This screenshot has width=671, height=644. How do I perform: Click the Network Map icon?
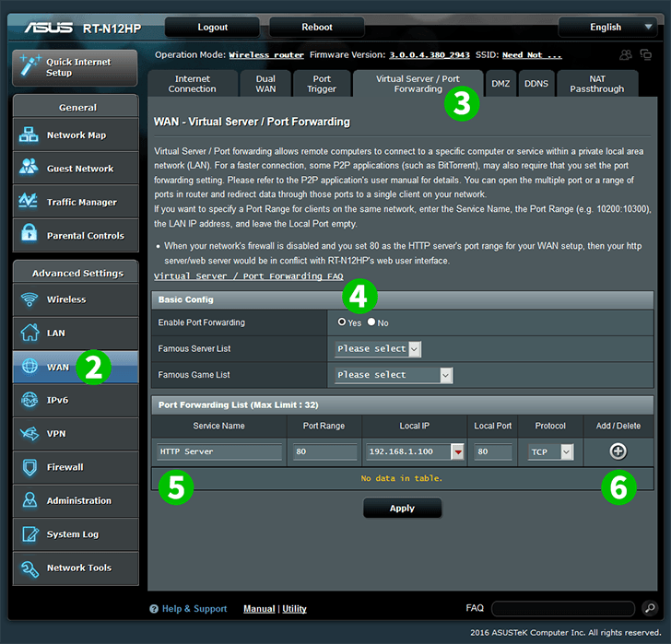point(29,135)
